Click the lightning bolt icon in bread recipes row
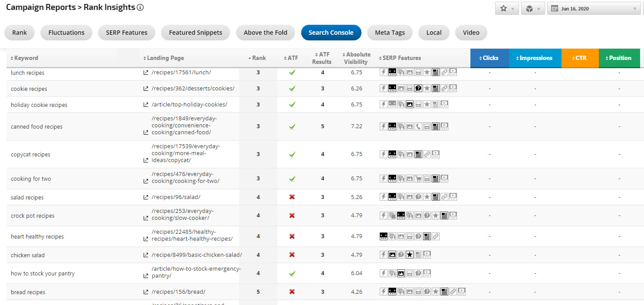 pos(383,292)
